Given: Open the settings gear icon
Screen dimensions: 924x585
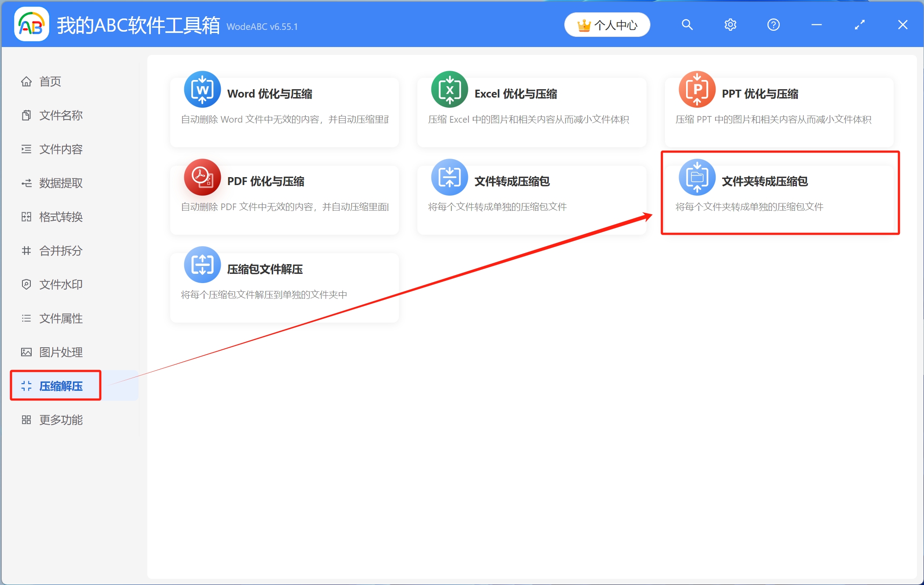Looking at the screenshot, I should (730, 25).
